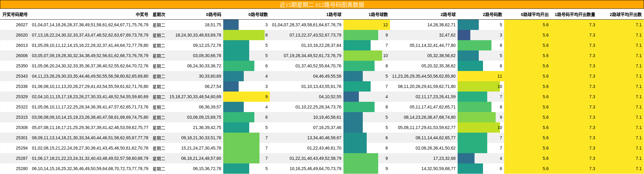Click the 开奖号码期号 column header
Image resolution: width=644 pixels, height=174 pixels.
15,14
